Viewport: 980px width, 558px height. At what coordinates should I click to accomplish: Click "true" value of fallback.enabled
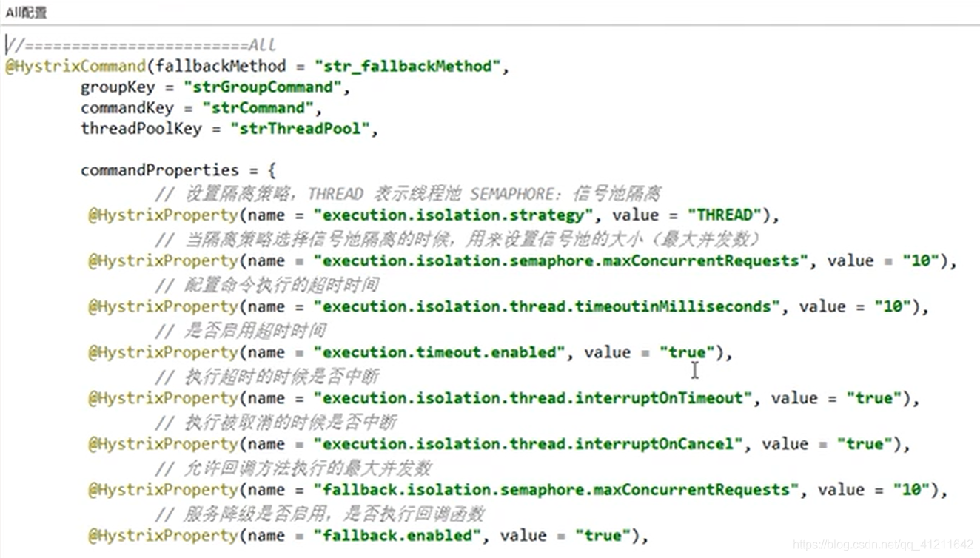tap(603, 537)
